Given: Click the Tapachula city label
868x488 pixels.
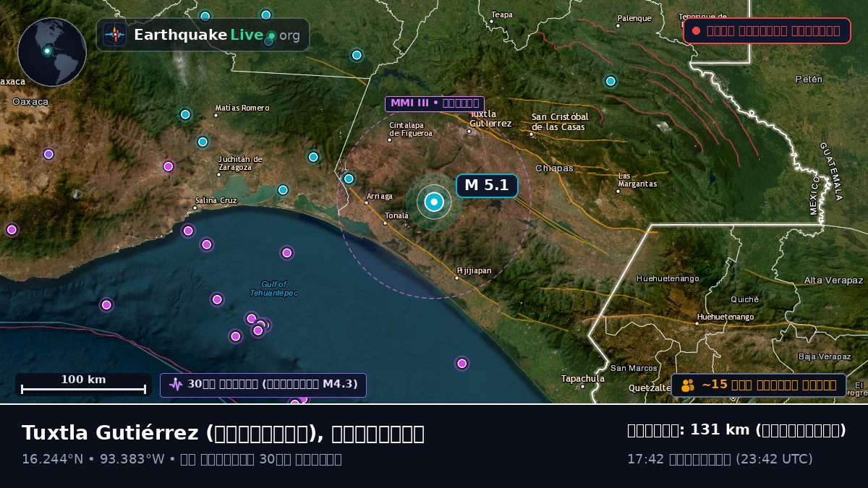Looking at the screenshot, I should pos(583,378).
